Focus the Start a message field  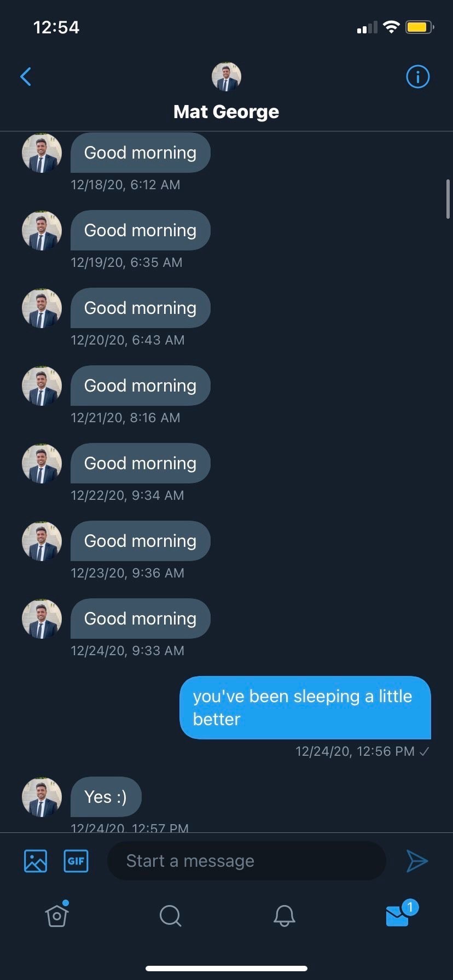[246, 861]
